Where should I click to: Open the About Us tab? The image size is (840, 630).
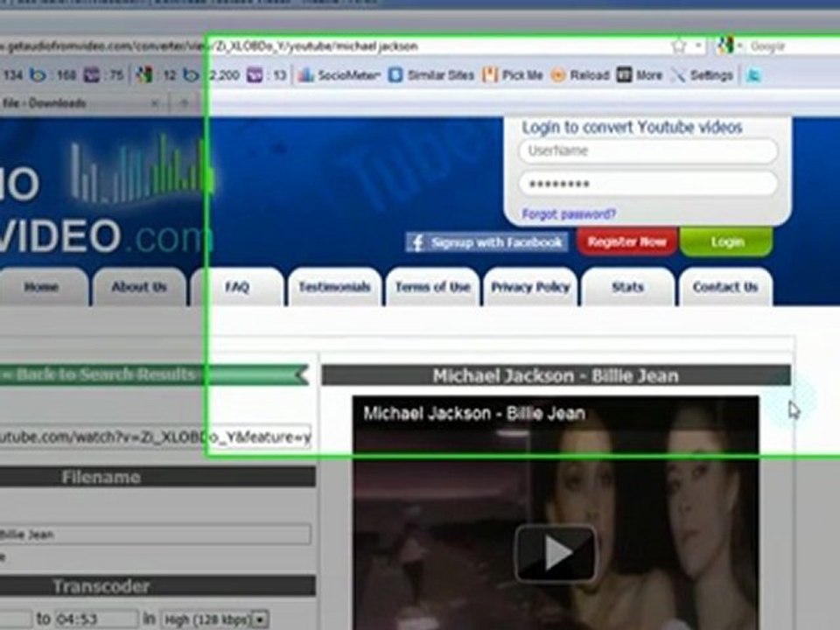pyautogui.click(x=139, y=287)
